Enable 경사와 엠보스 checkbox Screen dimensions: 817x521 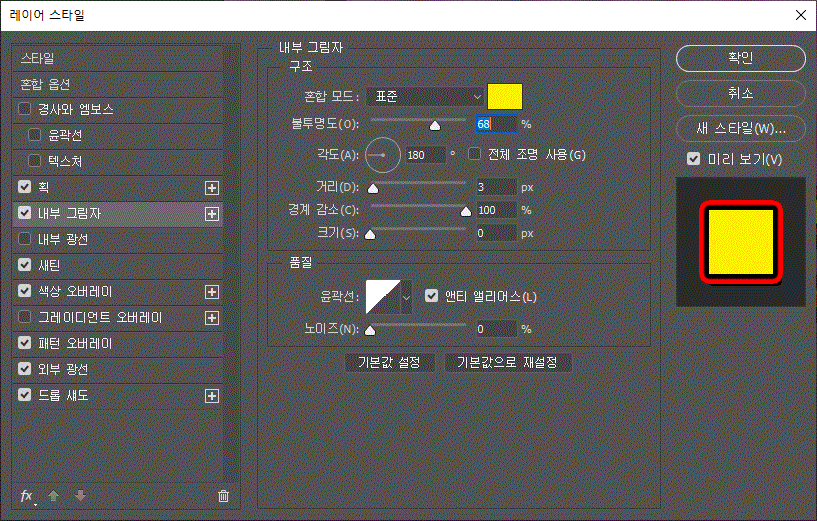(x=24, y=109)
